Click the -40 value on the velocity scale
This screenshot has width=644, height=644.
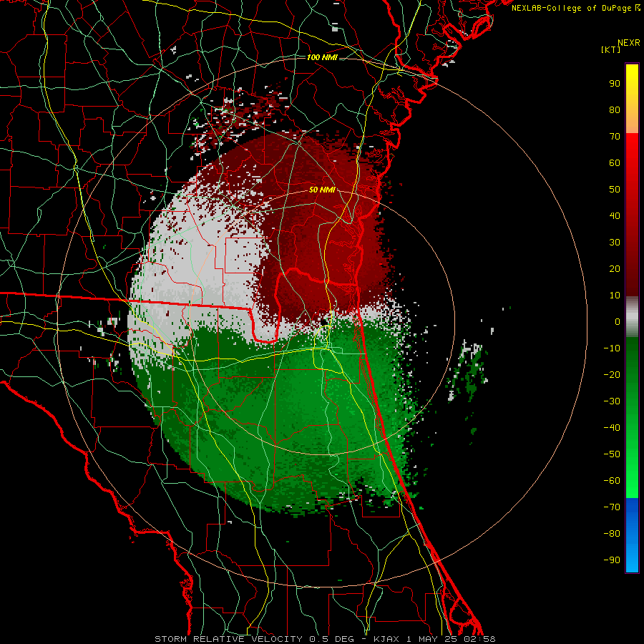(x=612, y=428)
